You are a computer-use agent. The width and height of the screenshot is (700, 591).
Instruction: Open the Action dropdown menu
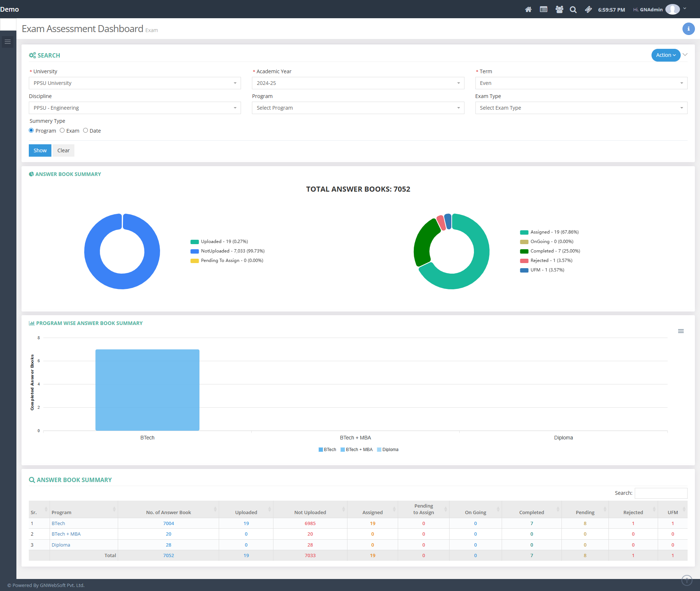[x=665, y=55]
